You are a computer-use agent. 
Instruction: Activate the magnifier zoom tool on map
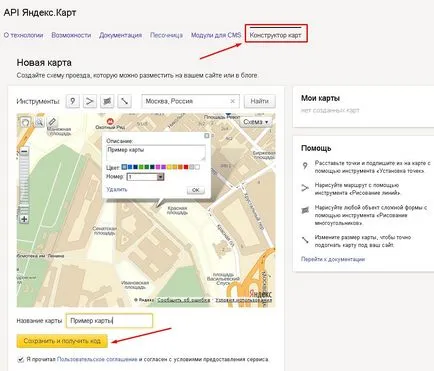[x=39, y=122]
